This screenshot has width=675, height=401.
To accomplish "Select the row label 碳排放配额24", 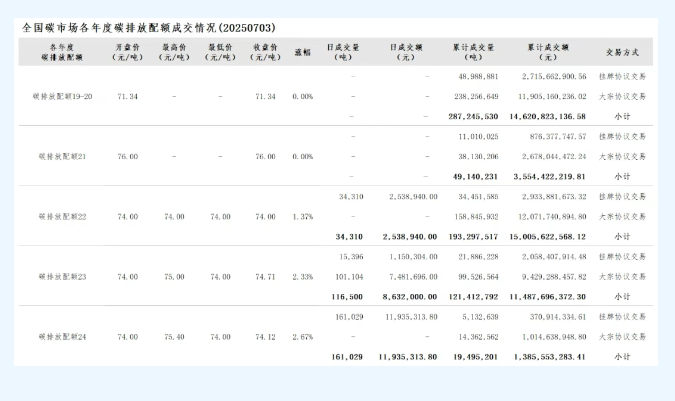I will [x=62, y=337].
